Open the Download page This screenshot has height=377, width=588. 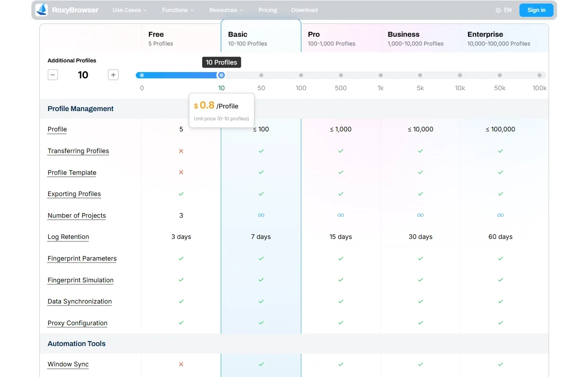[304, 10]
